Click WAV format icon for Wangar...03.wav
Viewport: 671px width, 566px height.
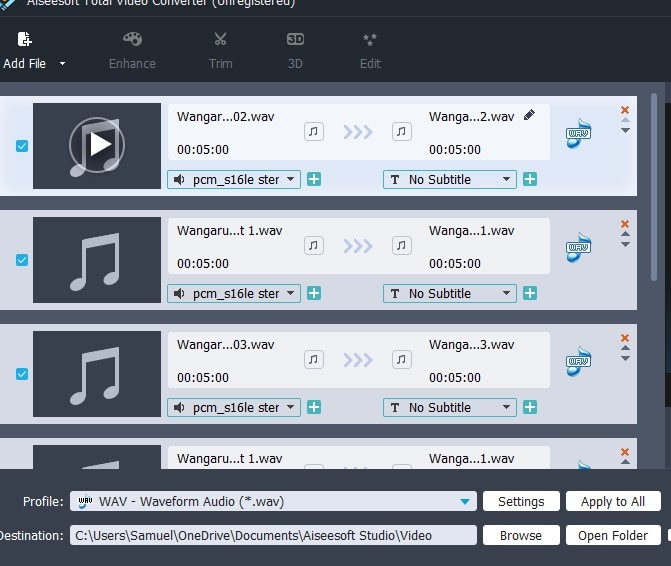pyautogui.click(x=579, y=362)
